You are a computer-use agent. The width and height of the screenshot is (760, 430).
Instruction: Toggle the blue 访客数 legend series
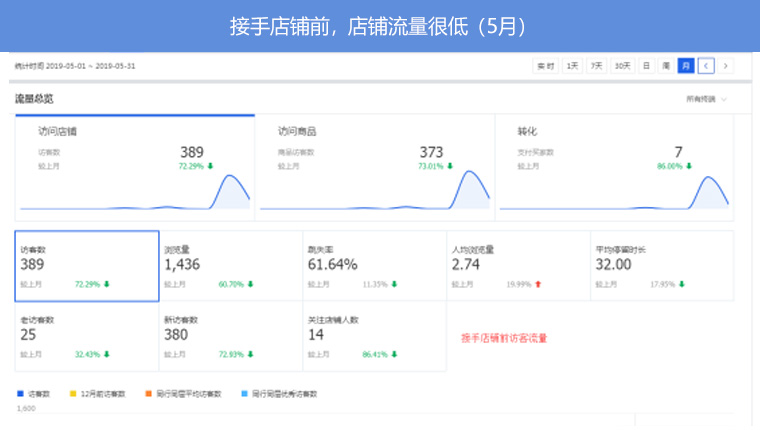pyautogui.click(x=35, y=393)
